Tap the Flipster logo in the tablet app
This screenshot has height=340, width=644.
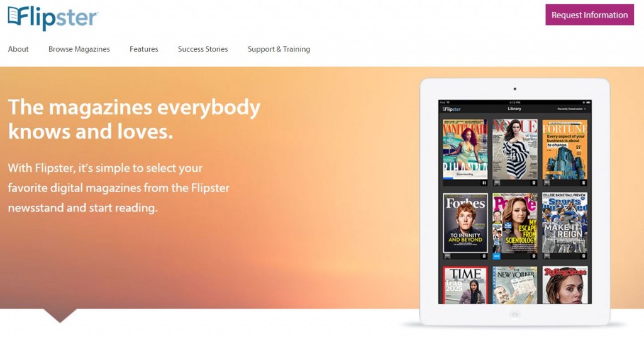[452, 109]
